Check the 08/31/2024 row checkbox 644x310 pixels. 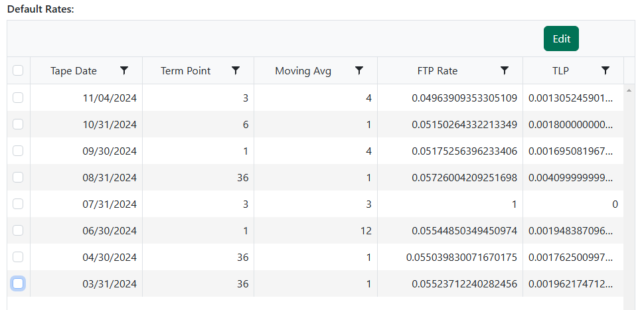(x=18, y=177)
